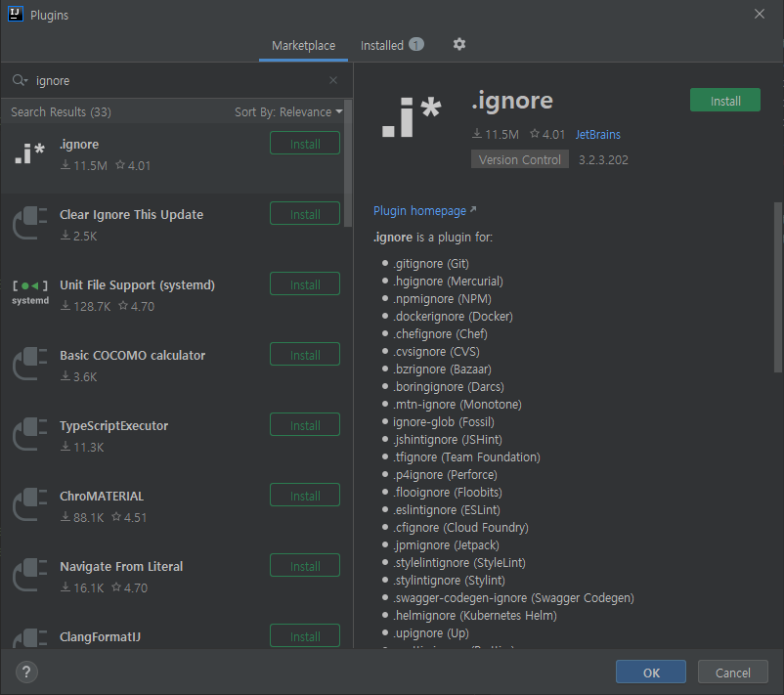Screen dimensions: 784x695
Task: Install ClangFormatIJ plugin
Action: [x=305, y=636]
